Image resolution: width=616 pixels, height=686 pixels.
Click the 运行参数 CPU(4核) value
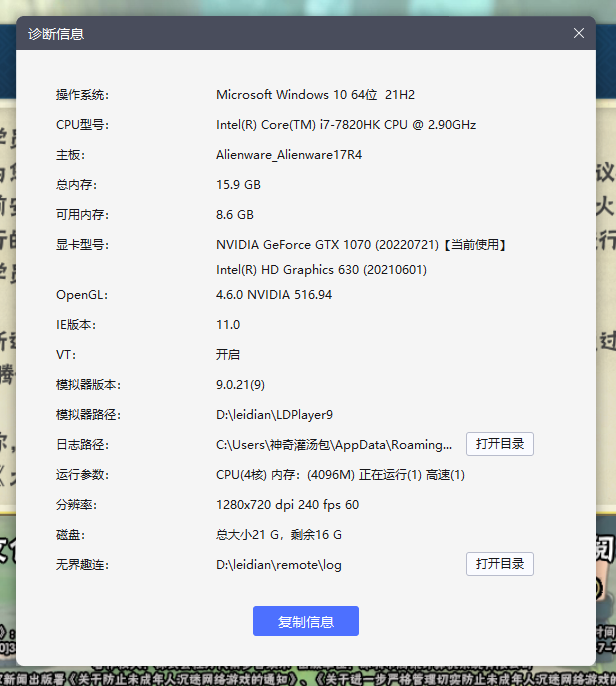pyautogui.click(x=340, y=475)
